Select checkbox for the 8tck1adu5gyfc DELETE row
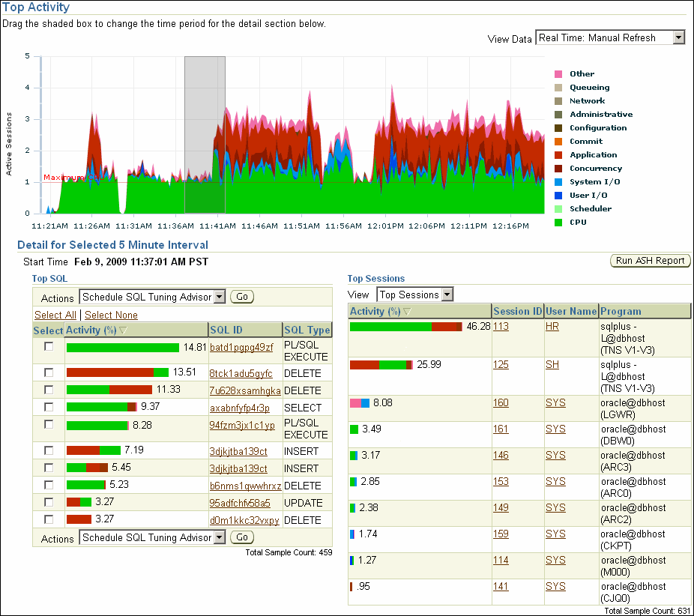This screenshot has height=616, width=694. tap(49, 372)
